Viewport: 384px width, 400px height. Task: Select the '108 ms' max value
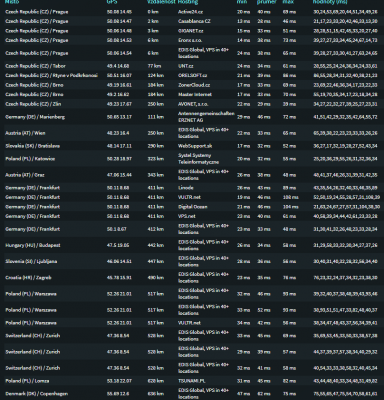tap(291, 197)
